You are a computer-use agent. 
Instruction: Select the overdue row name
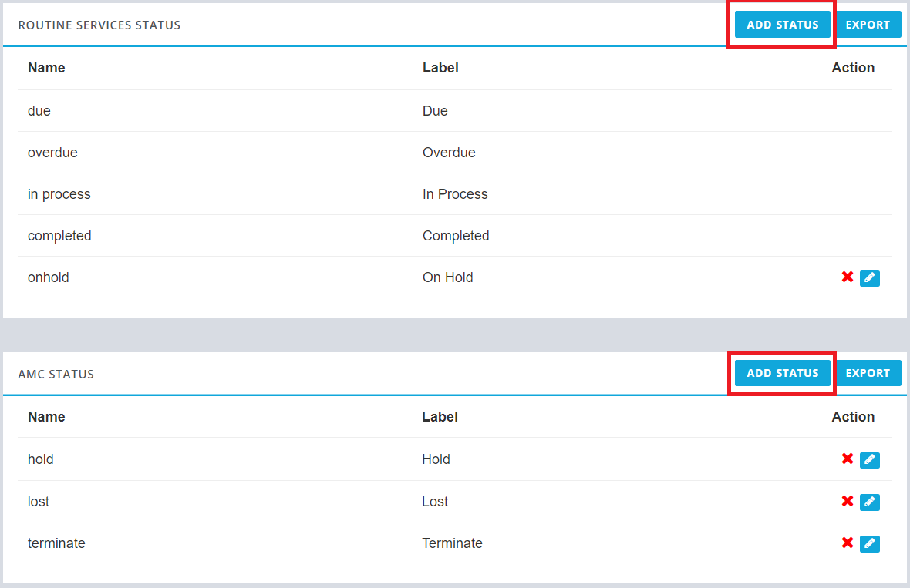pos(52,153)
